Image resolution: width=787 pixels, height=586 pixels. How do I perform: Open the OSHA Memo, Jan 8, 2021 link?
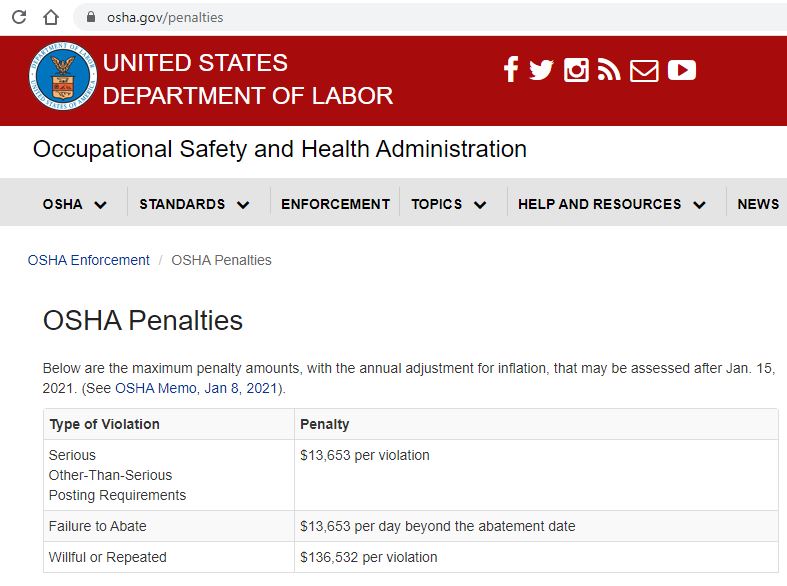point(198,388)
